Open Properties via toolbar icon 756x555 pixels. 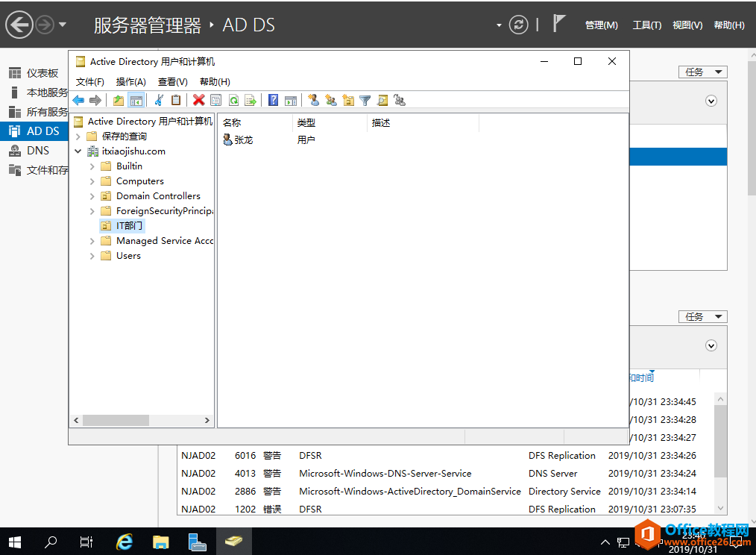tap(216, 101)
